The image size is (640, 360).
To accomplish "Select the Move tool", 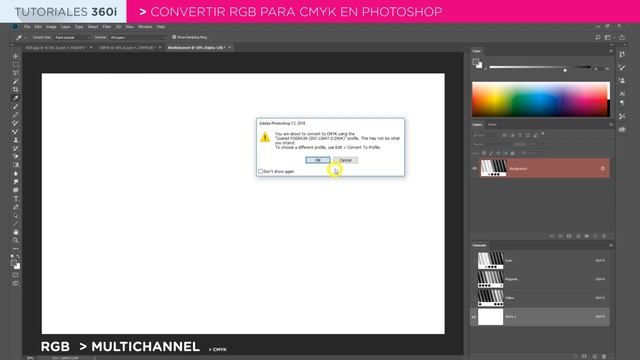I will point(16,56).
